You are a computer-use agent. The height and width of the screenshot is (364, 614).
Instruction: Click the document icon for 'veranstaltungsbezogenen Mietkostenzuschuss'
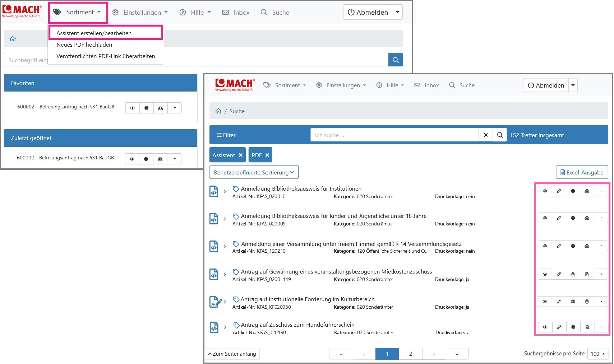pos(587,274)
